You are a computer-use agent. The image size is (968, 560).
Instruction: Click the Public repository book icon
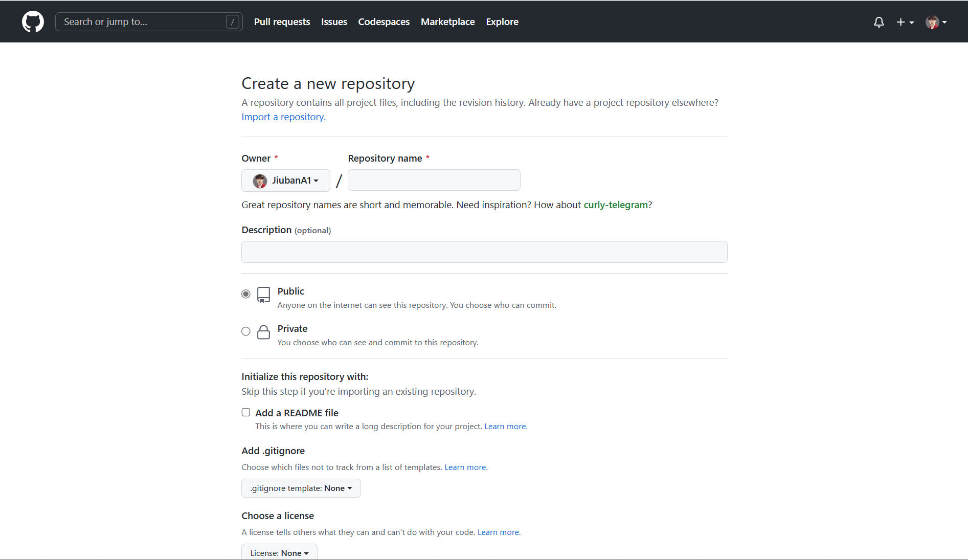point(263,295)
